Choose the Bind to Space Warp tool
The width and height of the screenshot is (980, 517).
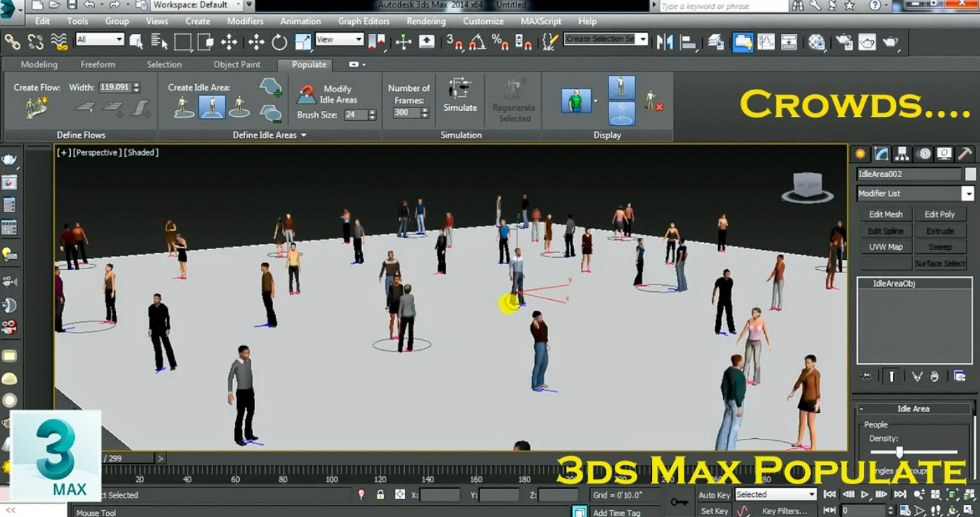coord(59,42)
